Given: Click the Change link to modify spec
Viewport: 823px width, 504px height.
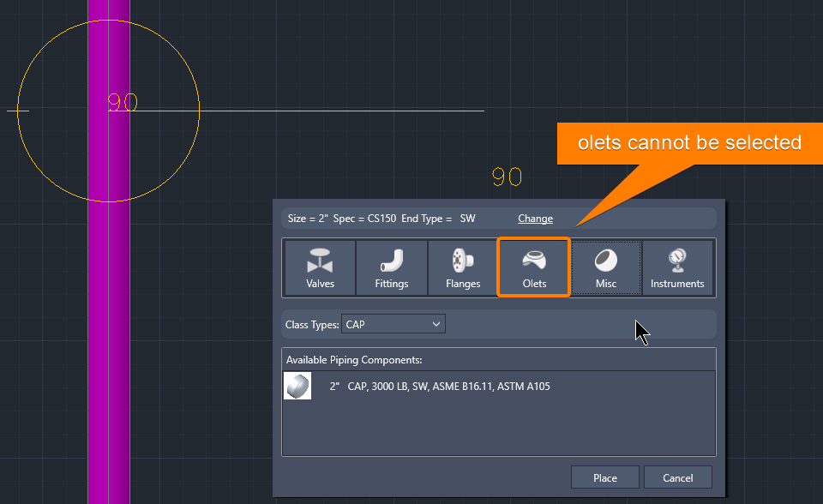Looking at the screenshot, I should point(535,219).
